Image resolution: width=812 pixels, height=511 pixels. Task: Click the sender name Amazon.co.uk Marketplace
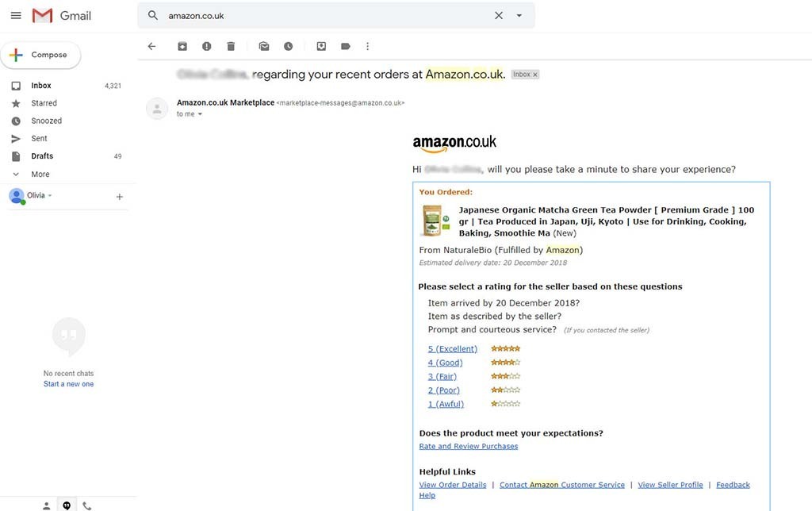(x=225, y=102)
